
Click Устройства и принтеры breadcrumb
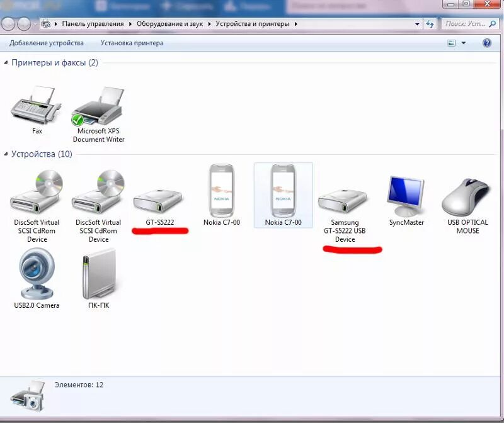pos(253,24)
